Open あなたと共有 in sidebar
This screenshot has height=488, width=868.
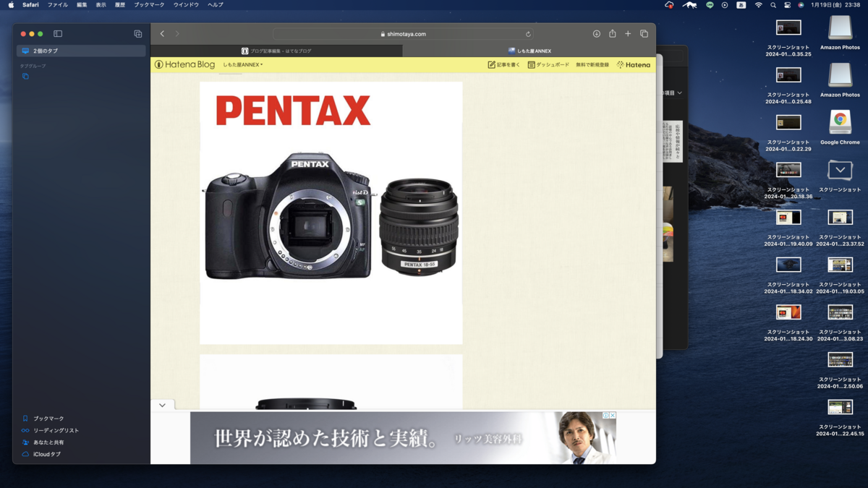[x=43, y=442]
